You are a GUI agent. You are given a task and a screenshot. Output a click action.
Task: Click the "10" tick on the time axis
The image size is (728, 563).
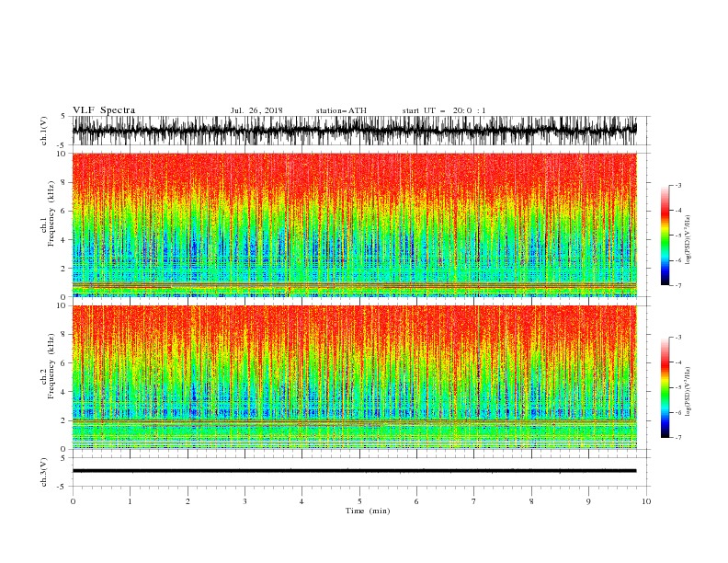(646, 501)
